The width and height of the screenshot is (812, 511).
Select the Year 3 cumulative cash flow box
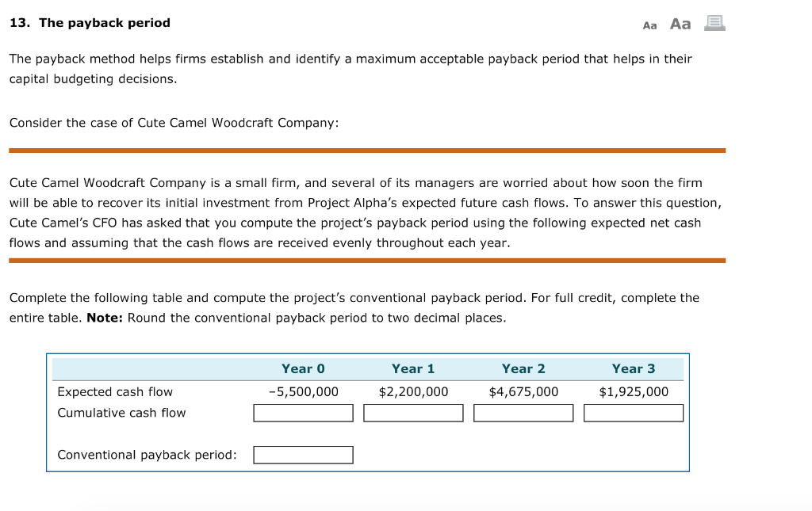634,412
